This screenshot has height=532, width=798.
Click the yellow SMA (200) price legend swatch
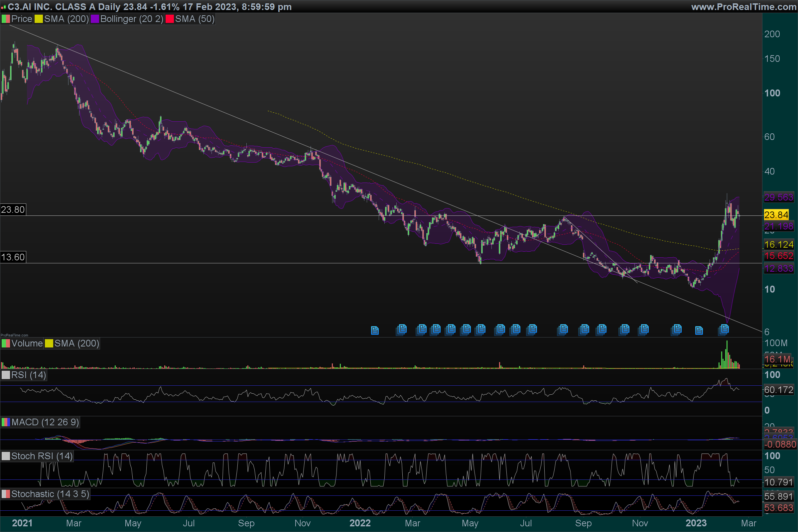click(39, 19)
